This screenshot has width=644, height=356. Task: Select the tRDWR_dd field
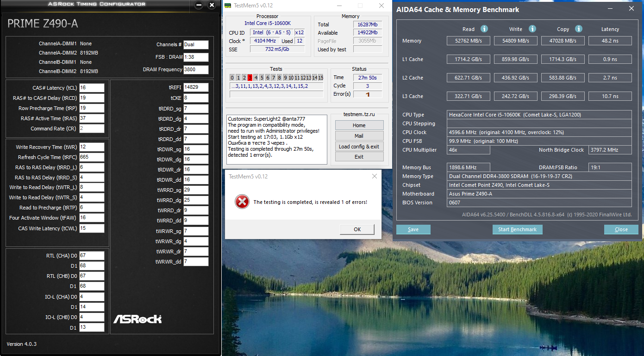196,180
